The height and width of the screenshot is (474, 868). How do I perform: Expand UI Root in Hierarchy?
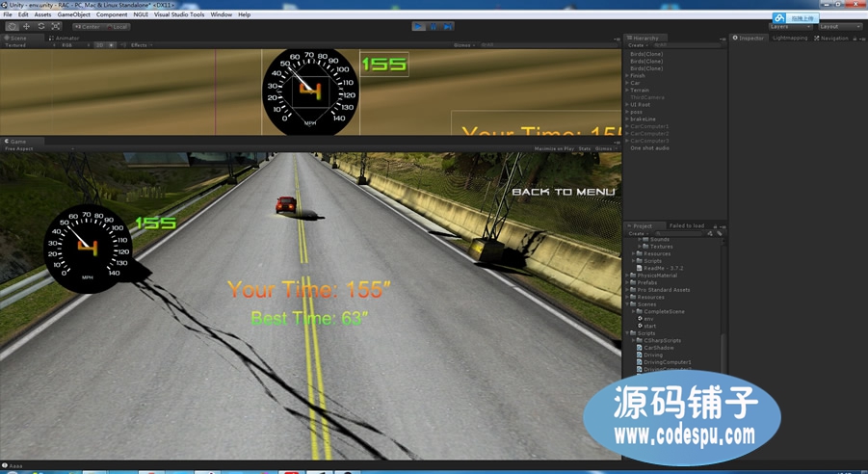627,104
